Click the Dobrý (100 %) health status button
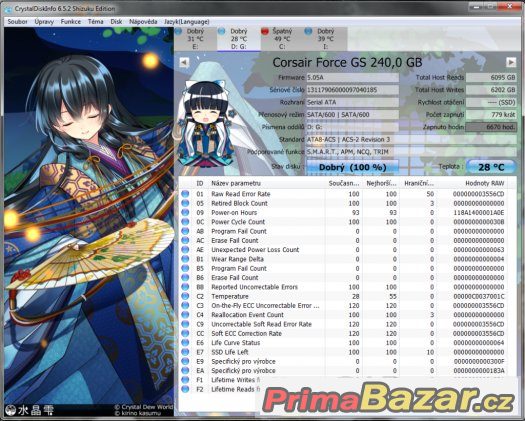The height and width of the screenshot is (421, 525). 353,167
